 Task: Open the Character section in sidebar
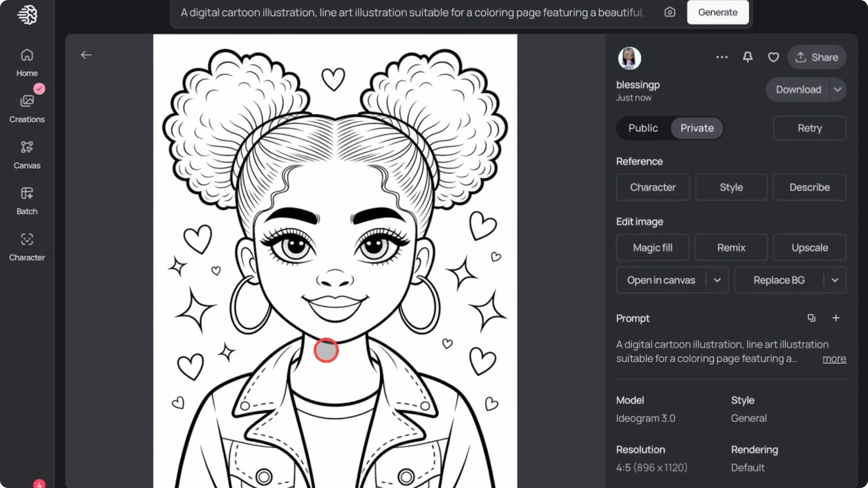27,246
